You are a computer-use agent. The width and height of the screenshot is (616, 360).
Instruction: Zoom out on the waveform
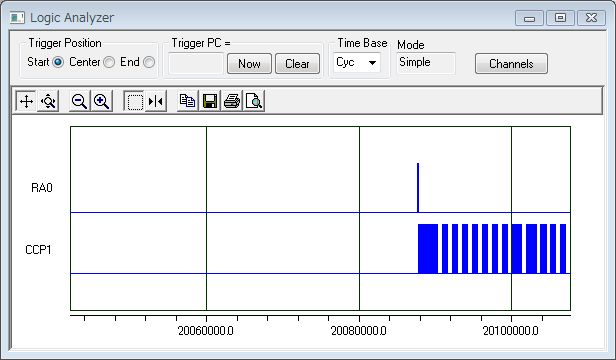pyautogui.click(x=79, y=101)
